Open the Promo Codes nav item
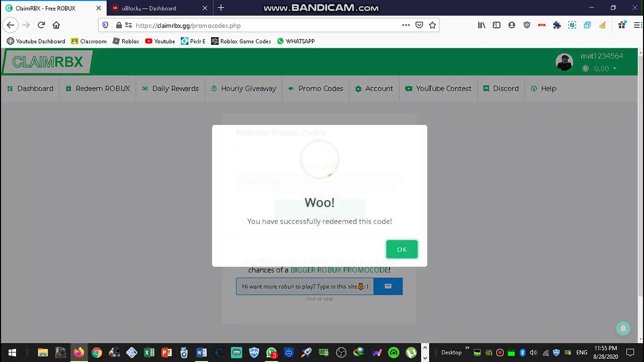This screenshot has width=644, height=362. pos(315,88)
